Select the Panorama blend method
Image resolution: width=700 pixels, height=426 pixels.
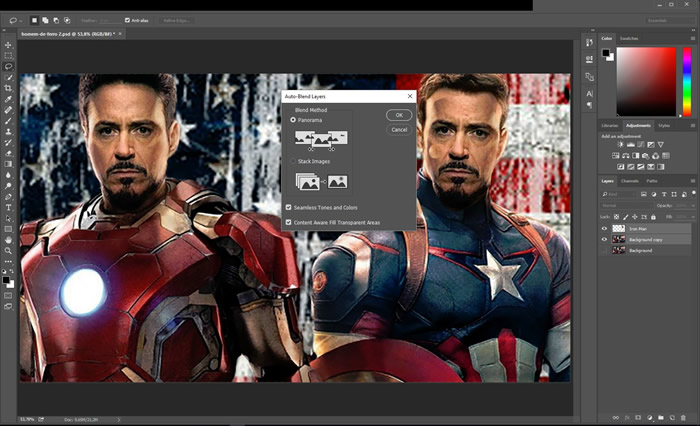(293, 120)
